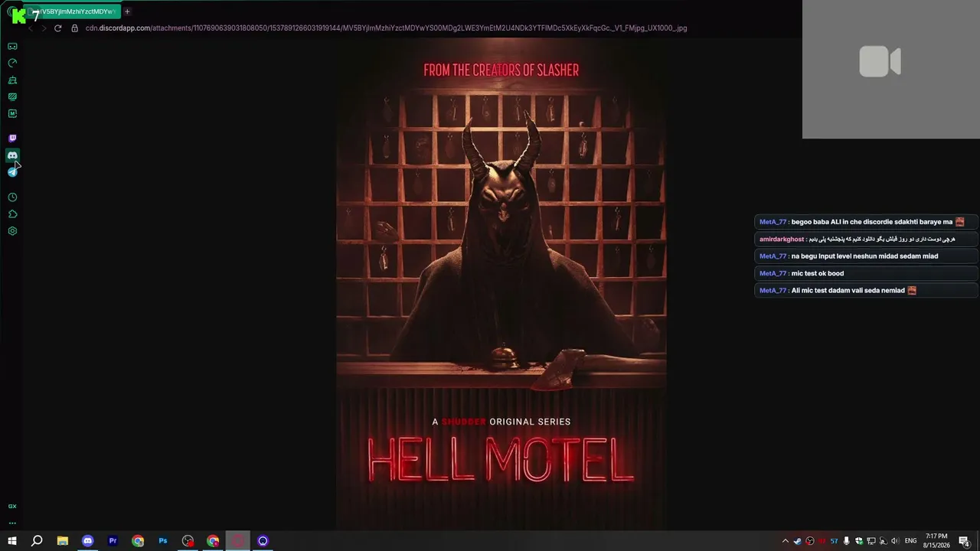Focus the cdn.discordapp.com address bar
980x551 pixels.
click(386, 28)
